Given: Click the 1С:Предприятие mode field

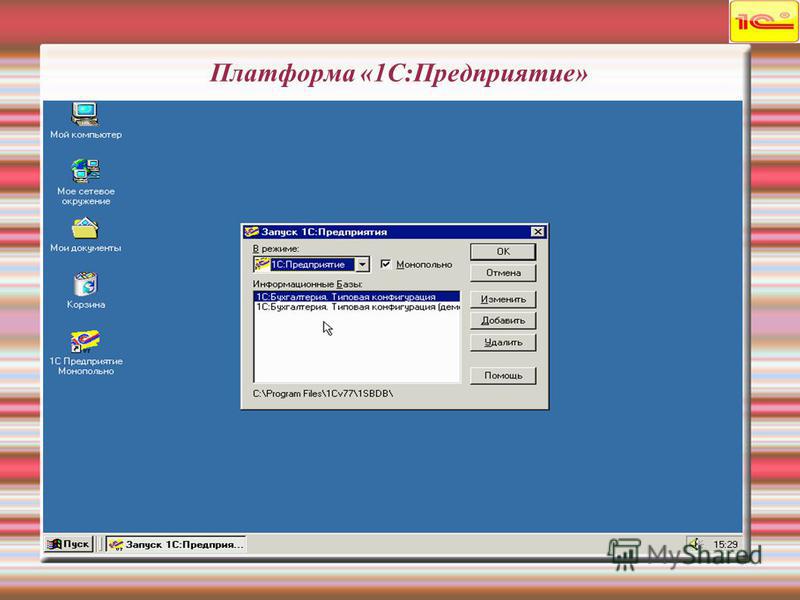Looking at the screenshot, I should click(x=312, y=264).
